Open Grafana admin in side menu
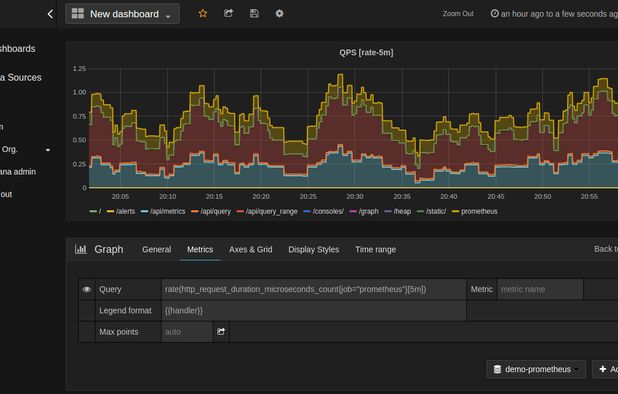 [x=18, y=172]
